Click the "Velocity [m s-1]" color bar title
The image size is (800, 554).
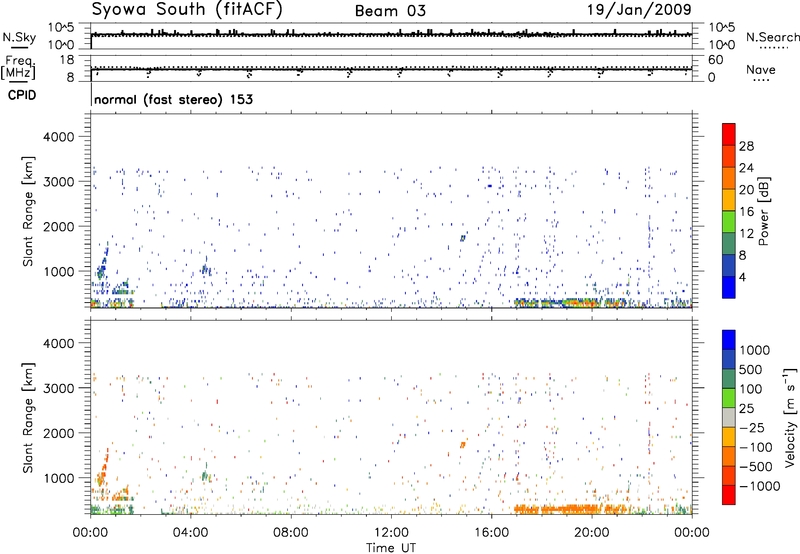click(x=791, y=417)
